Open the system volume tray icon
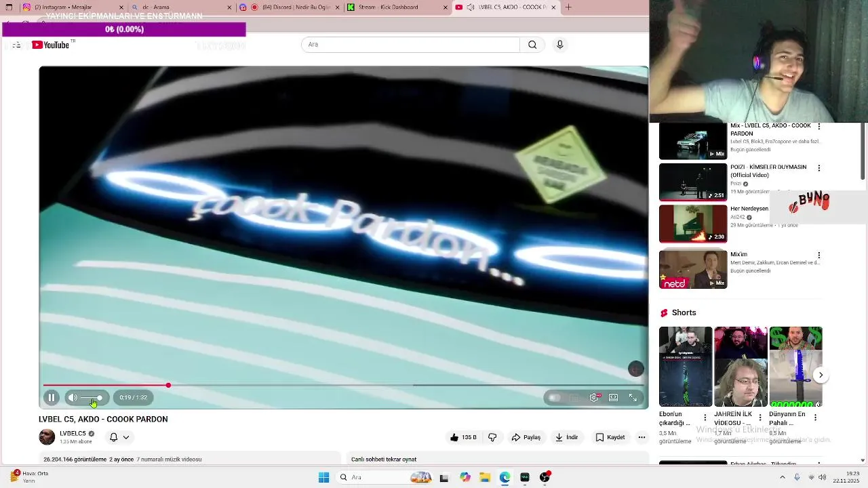This screenshot has height=488, width=868. tap(823, 477)
